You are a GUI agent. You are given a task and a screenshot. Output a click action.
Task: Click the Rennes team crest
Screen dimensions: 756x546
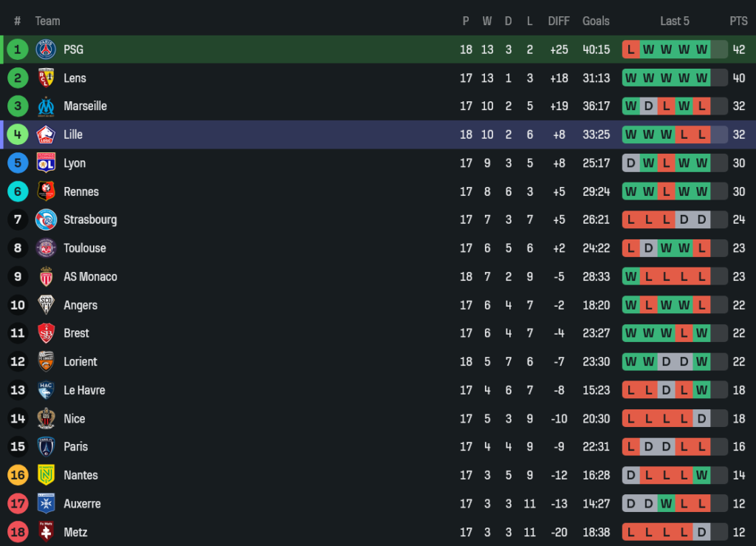point(46,191)
